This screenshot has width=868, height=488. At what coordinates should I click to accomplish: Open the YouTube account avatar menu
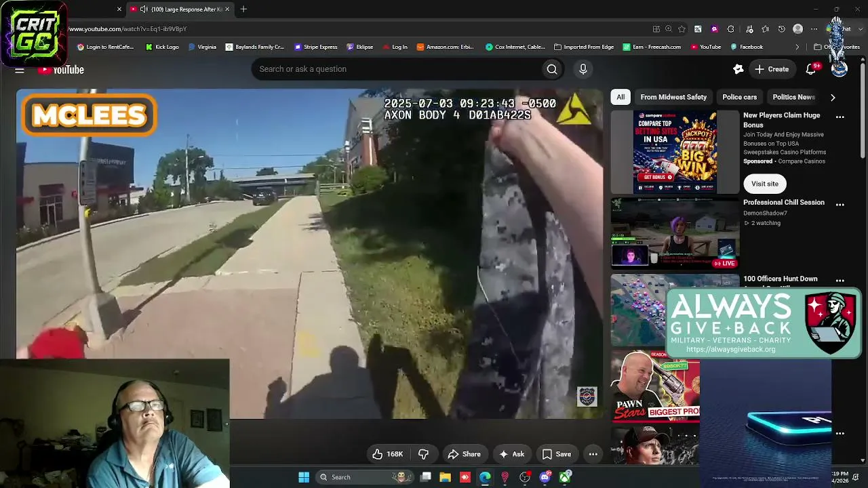(839, 69)
